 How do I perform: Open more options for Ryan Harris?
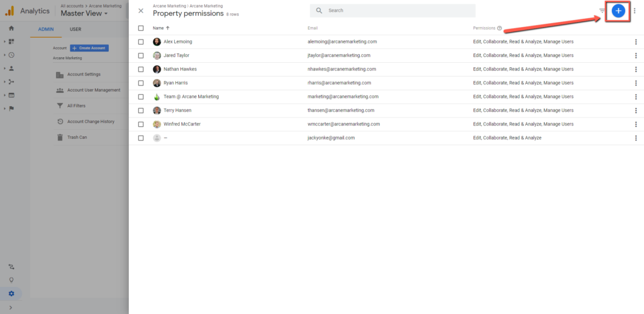click(x=636, y=83)
